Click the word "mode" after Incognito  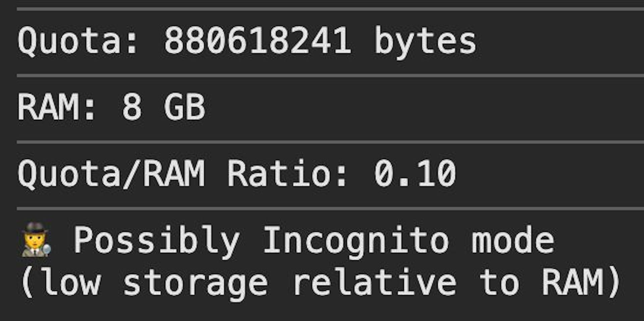(513, 240)
